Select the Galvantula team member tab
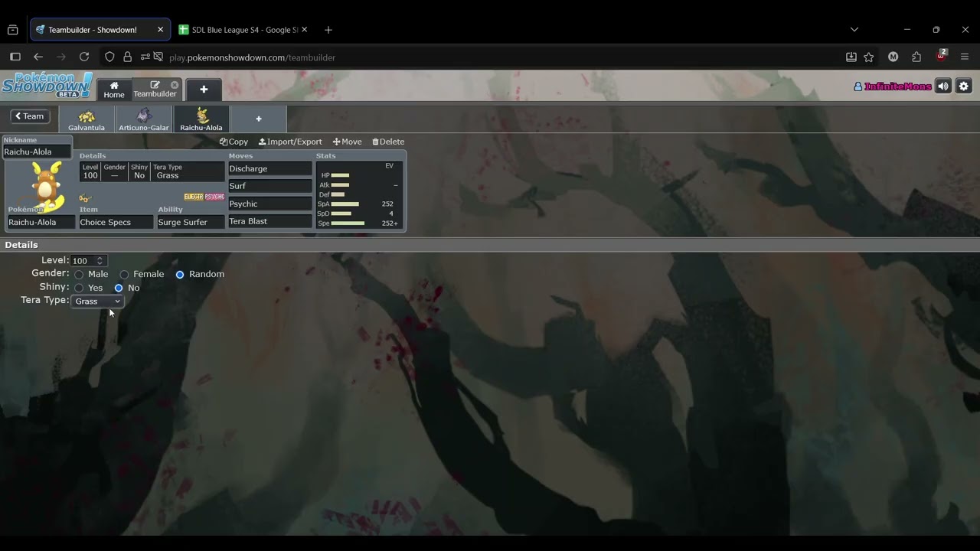 87,120
